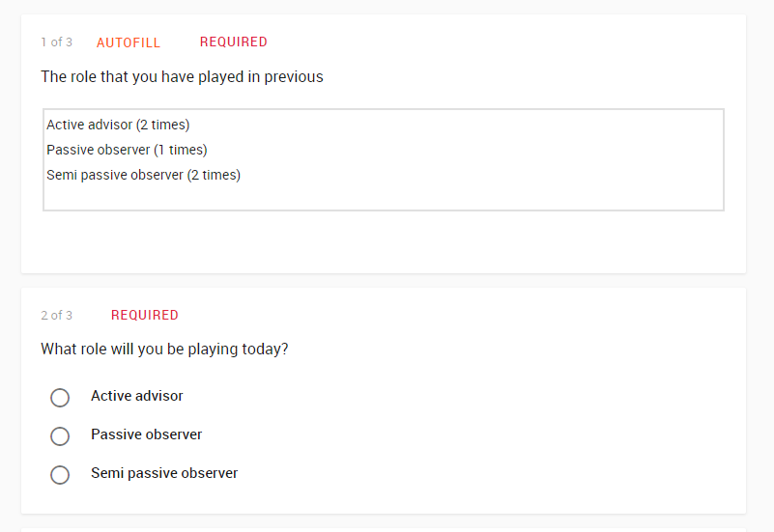Choose the Passive observer radio button
Screen dimensions: 774x532
click(60, 435)
